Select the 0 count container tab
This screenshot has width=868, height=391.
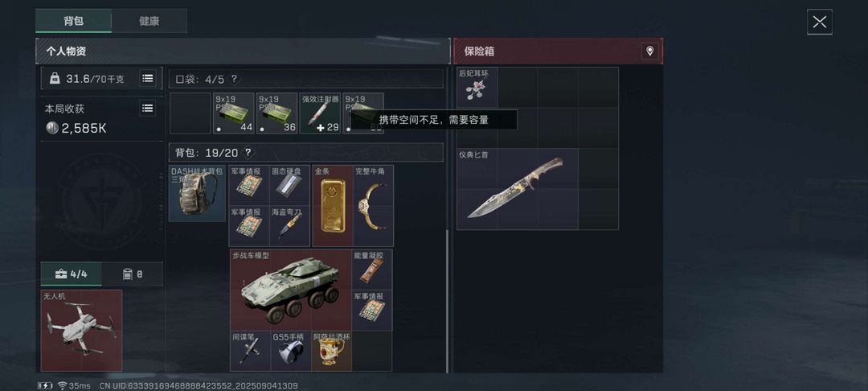click(x=133, y=274)
